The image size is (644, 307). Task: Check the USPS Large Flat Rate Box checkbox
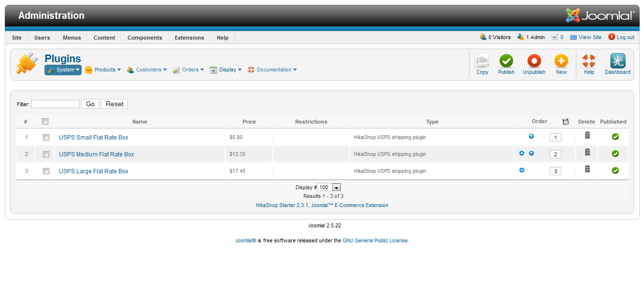click(46, 171)
